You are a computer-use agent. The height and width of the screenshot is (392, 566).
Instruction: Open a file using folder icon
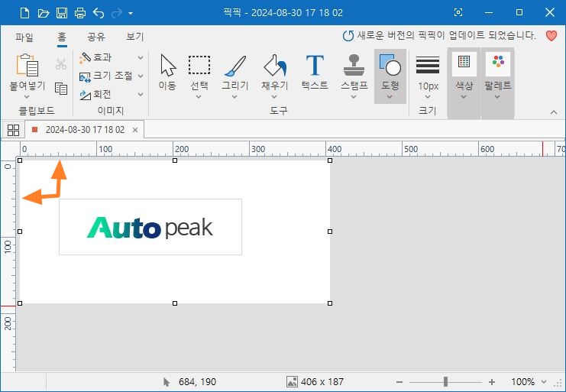pos(44,13)
